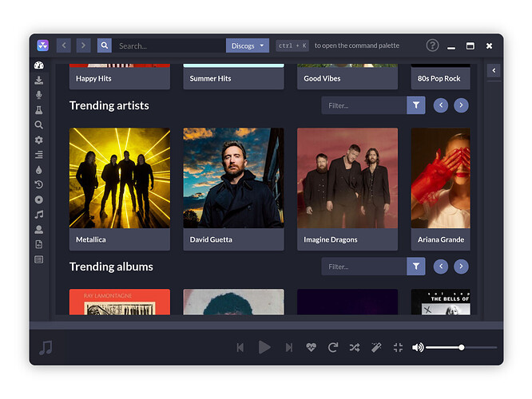Show previous Trending albums page

tap(441, 266)
